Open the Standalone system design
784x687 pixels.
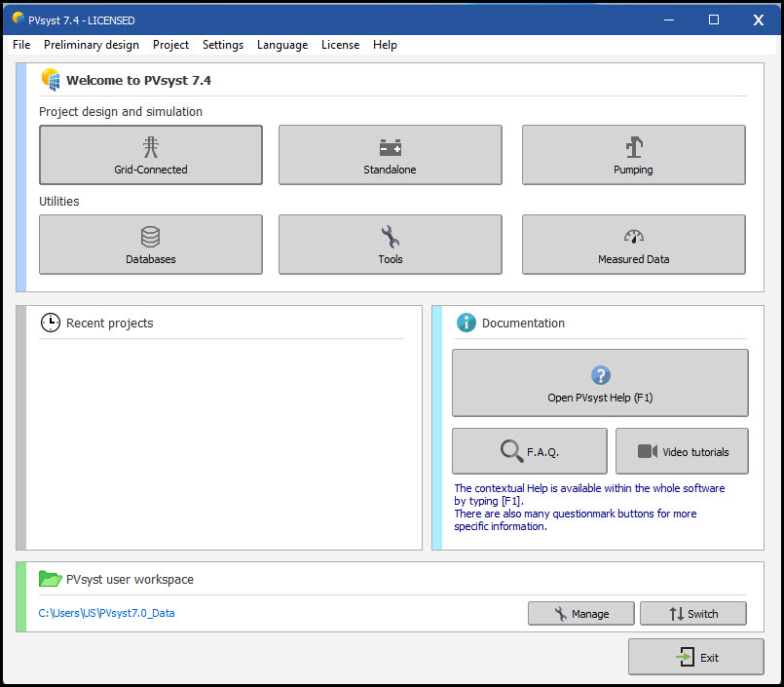[x=390, y=155]
